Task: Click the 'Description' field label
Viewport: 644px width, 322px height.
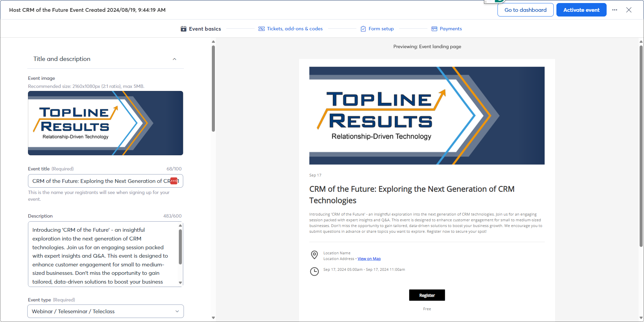Action: (40, 216)
